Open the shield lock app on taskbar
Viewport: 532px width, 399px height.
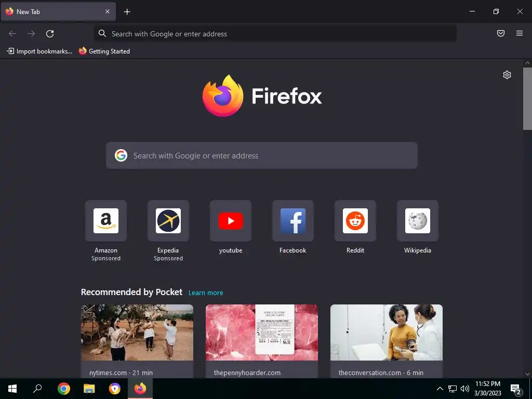pyautogui.click(x=115, y=389)
